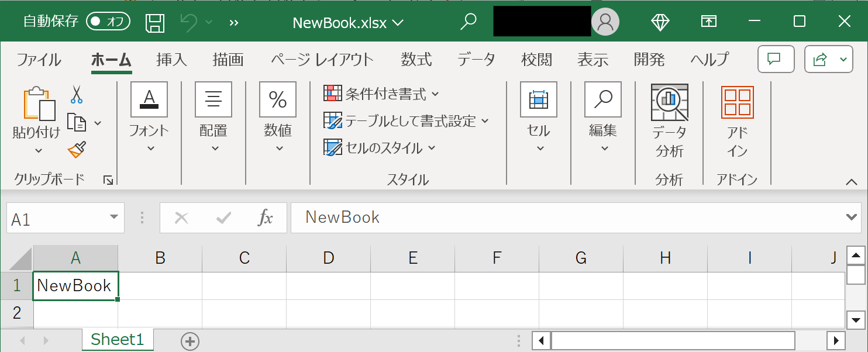This screenshot has height=352, width=868.
Task: Click the Name Box showing A1
Action: point(57,219)
